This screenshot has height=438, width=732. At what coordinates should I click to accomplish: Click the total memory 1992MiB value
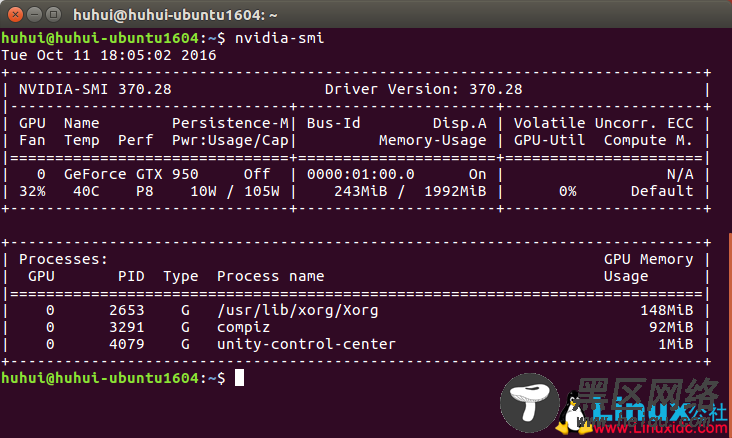(x=455, y=191)
